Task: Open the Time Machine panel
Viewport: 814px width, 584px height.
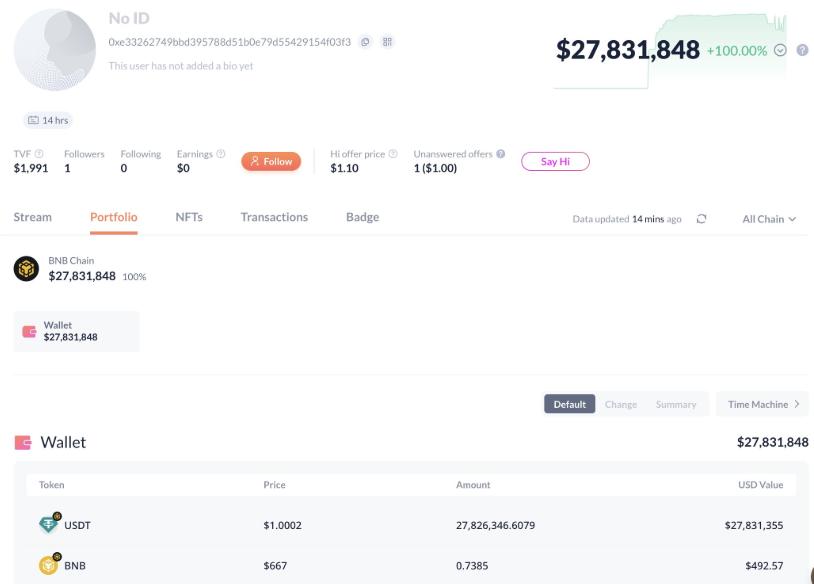Action: pyautogui.click(x=762, y=404)
